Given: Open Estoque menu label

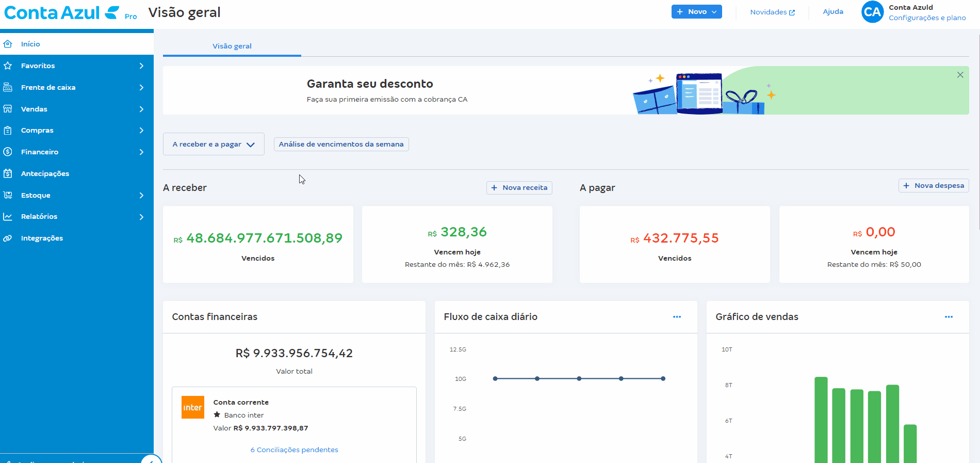Looking at the screenshot, I should [36, 195].
